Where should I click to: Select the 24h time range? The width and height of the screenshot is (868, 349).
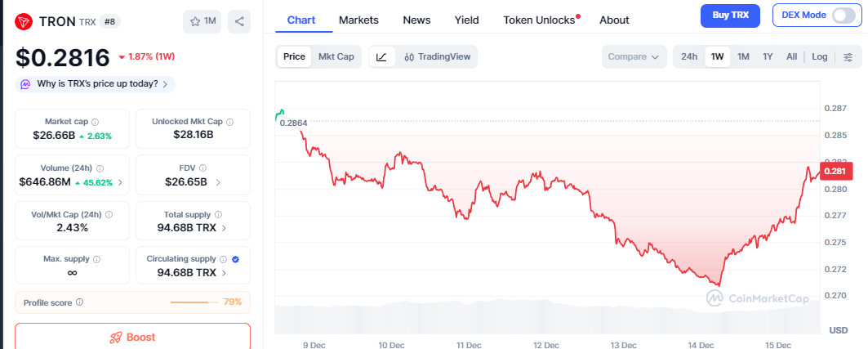point(689,56)
